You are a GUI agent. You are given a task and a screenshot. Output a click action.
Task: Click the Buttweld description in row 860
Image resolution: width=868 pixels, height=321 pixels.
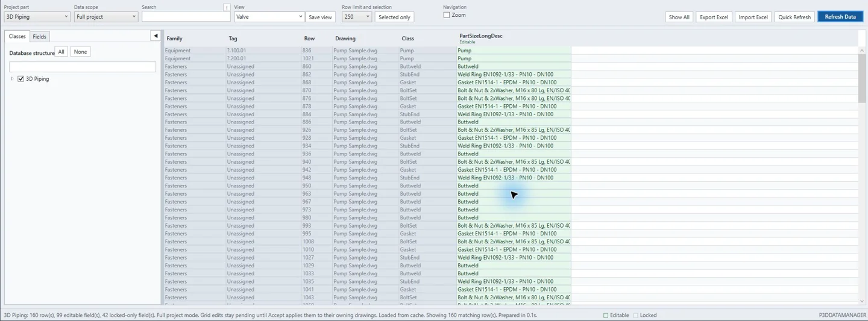click(514, 66)
